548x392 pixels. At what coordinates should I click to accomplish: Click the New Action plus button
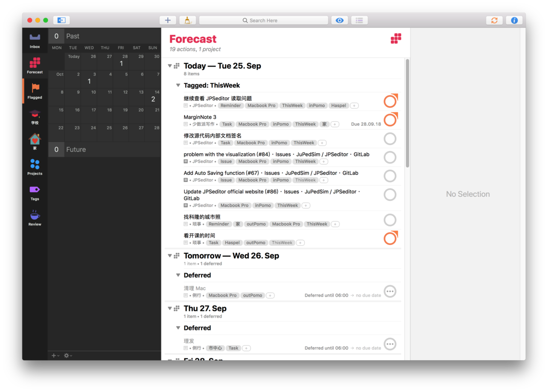pyautogui.click(x=168, y=21)
